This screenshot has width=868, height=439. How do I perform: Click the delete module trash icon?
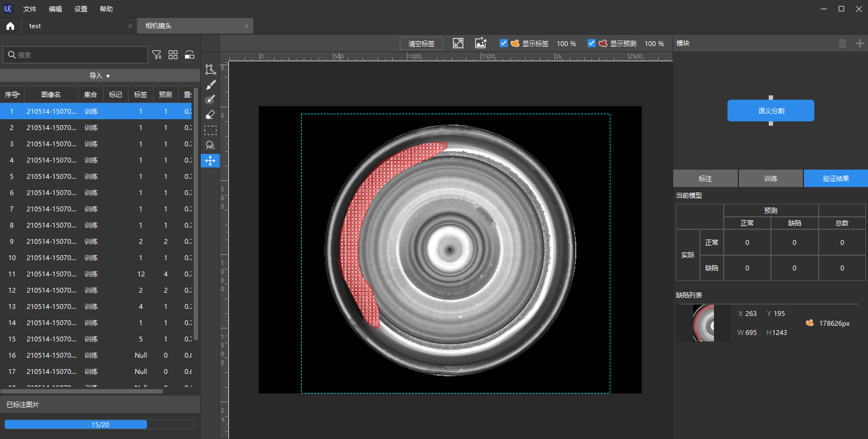coord(843,43)
